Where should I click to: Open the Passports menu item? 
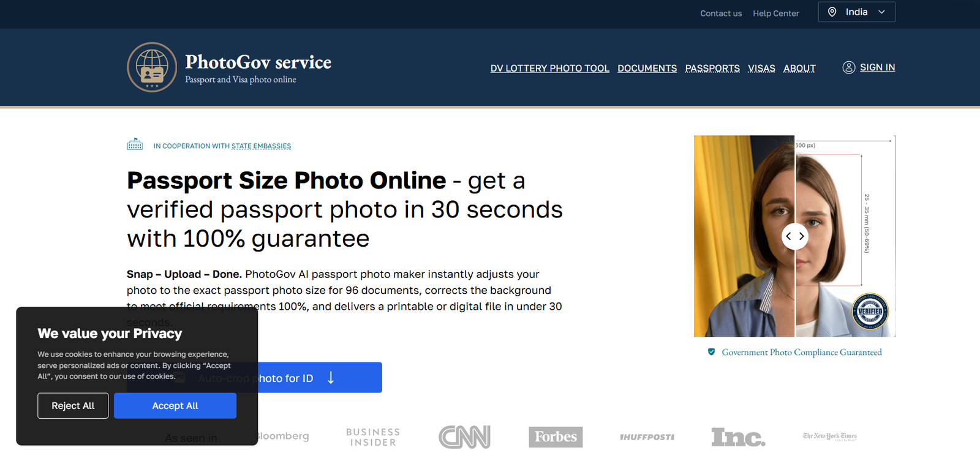coord(712,68)
